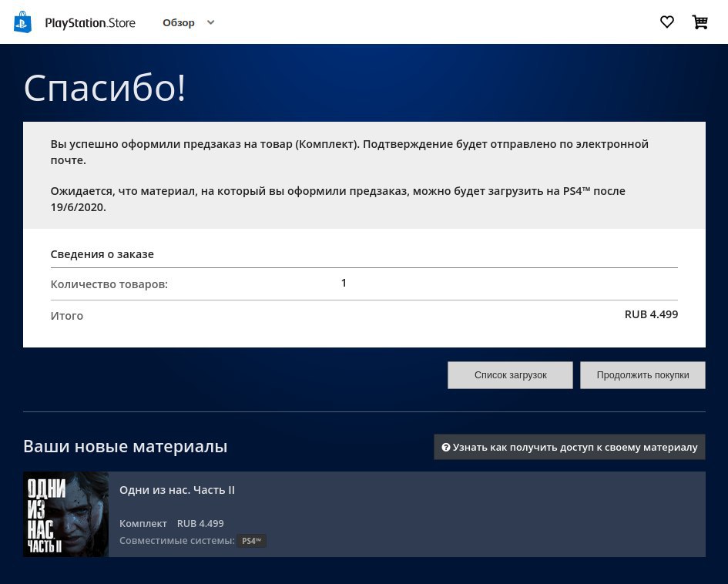The image size is (728, 584).
Task: Open the Обзор menu
Action: [x=178, y=23]
